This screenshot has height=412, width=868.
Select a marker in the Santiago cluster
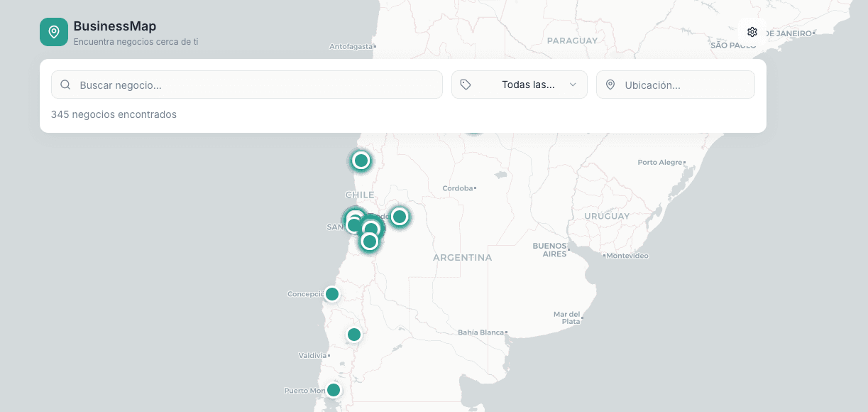tap(372, 227)
